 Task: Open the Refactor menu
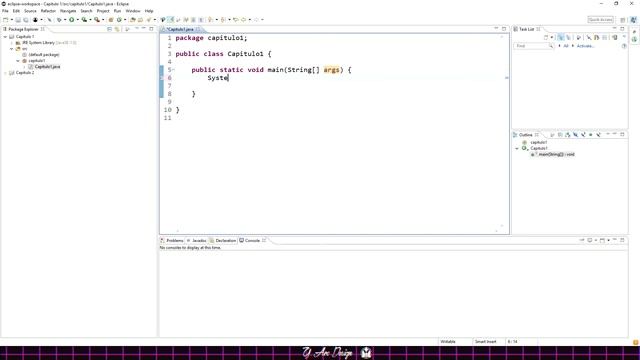click(48, 11)
